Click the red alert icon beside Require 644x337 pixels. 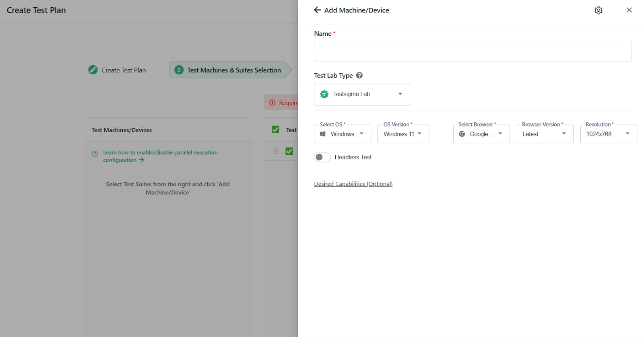272,103
